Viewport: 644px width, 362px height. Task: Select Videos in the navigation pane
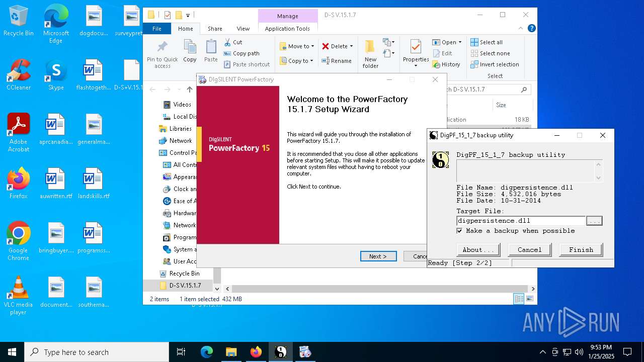click(x=182, y=105)
